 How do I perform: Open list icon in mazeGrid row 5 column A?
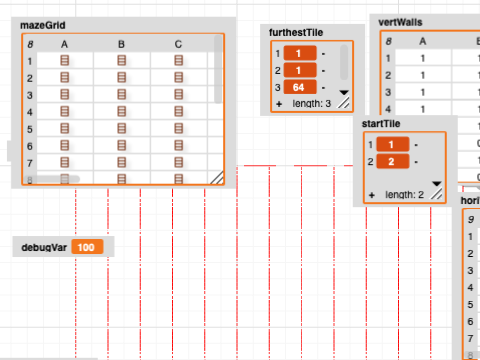(x=65, y=129)
